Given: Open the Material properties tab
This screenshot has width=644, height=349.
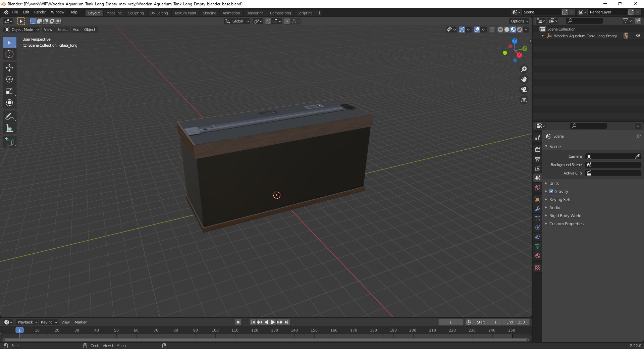Looking at the screenshot, I should click(x=538, y=256).
